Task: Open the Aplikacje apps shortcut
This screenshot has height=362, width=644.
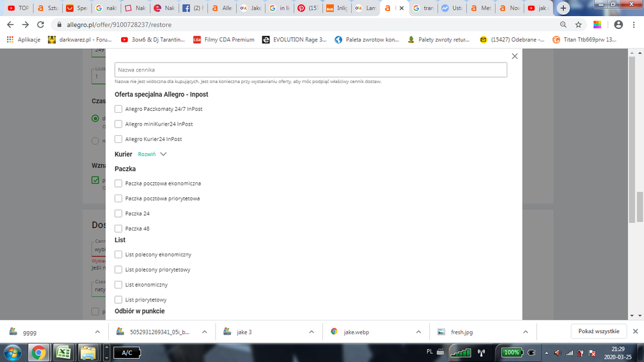Action: [23, 39]
